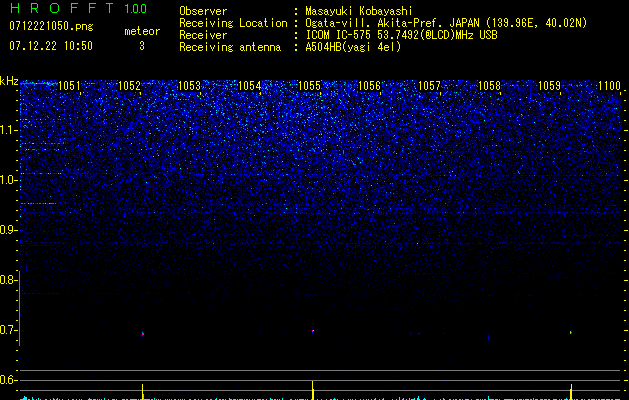
Task: Click the Receiving Location label
Action: click(233, 23)
